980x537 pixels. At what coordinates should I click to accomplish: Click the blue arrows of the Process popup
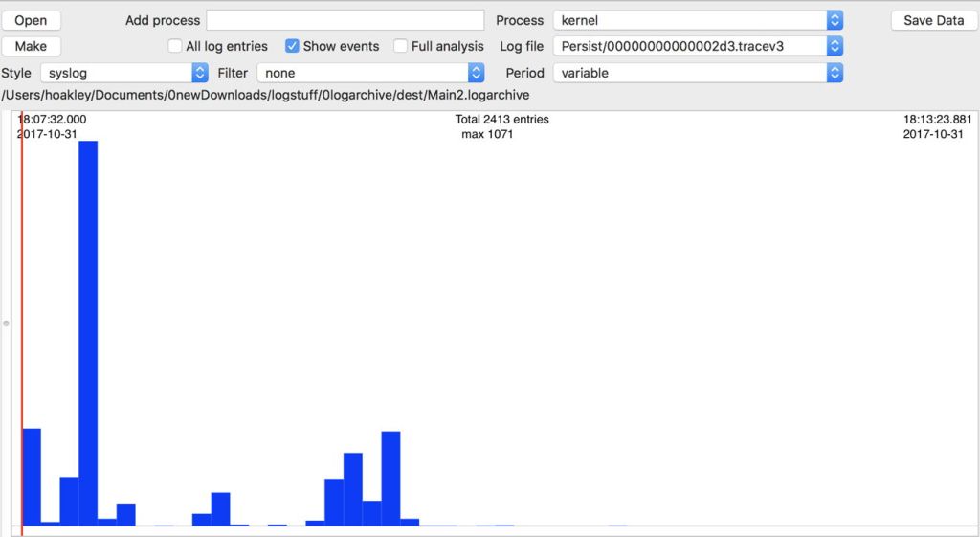pos(835,20)
